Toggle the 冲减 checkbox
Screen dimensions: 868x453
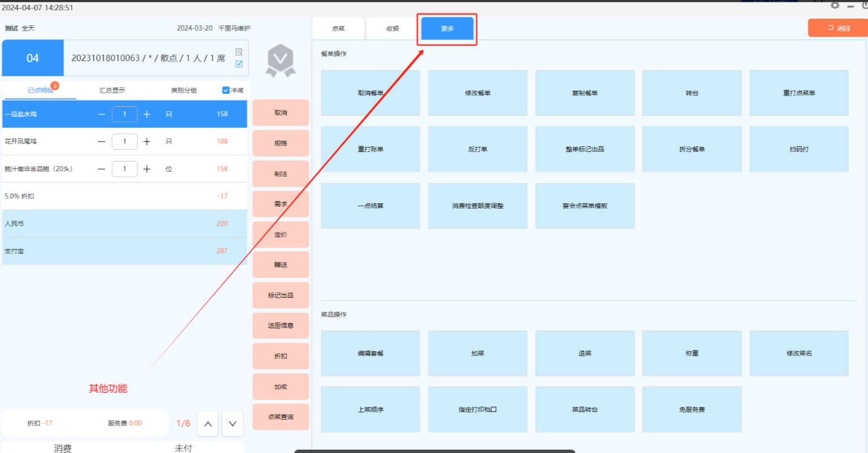(226, 90)
